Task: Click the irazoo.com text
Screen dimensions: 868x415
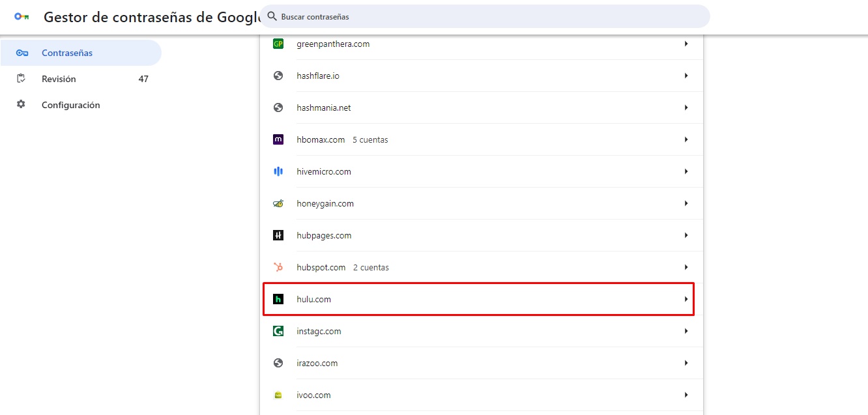Action: pos(317,363)
